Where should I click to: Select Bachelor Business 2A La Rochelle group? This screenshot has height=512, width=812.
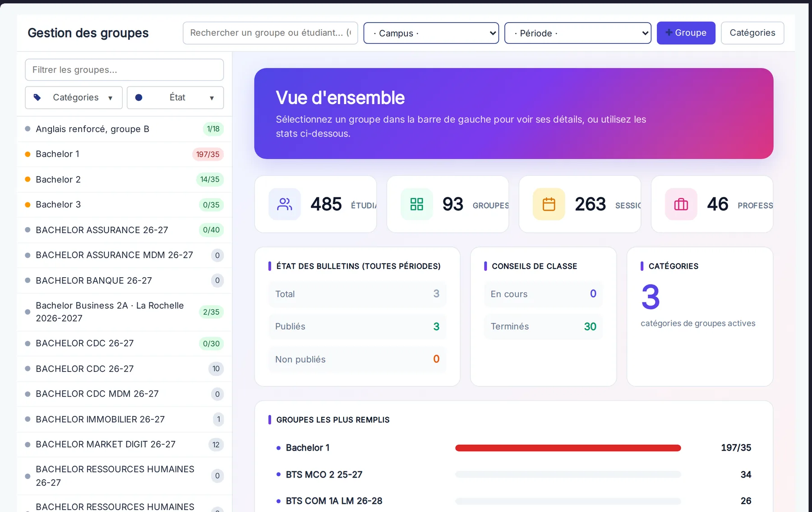click(125, 312)
